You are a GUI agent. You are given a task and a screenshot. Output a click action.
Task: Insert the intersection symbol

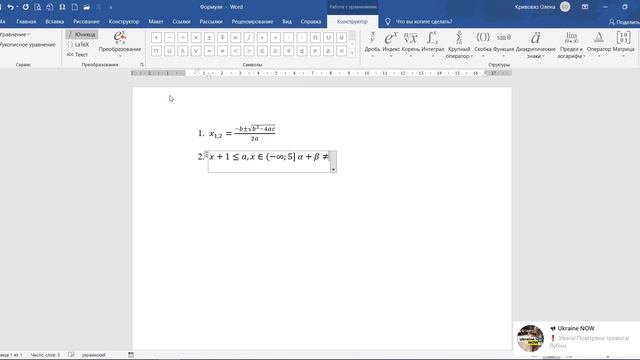coord(315,38)
